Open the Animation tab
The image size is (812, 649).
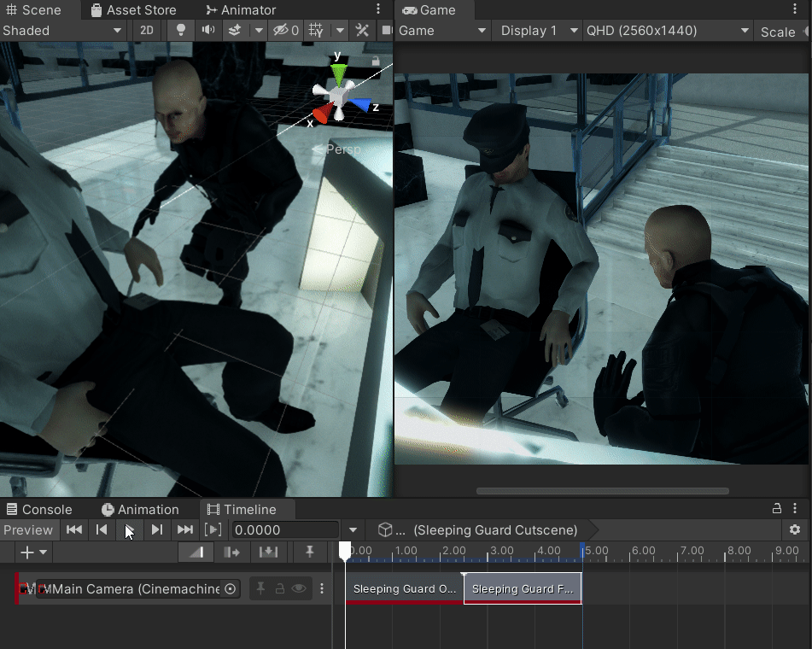140,510
